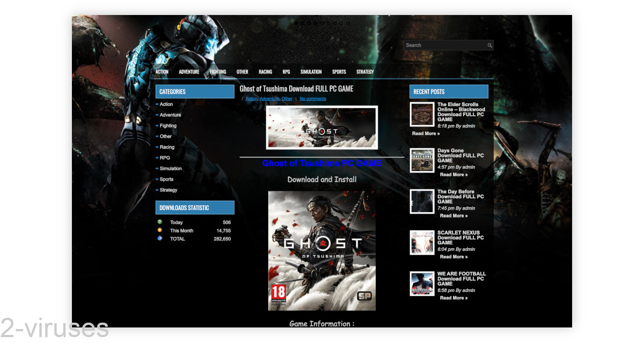Open the SPORTS nav menu item
Screen dimensions: 644x343
339,72
